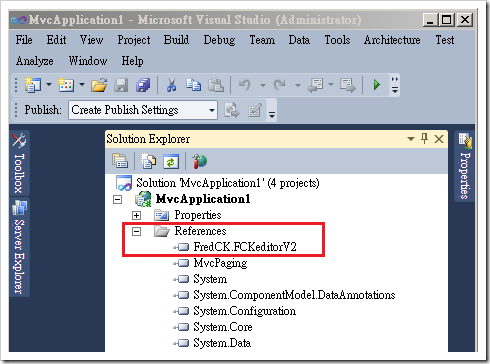Close the Solution Explorer panel
The image size is (490, 364).
click(439, 139)
